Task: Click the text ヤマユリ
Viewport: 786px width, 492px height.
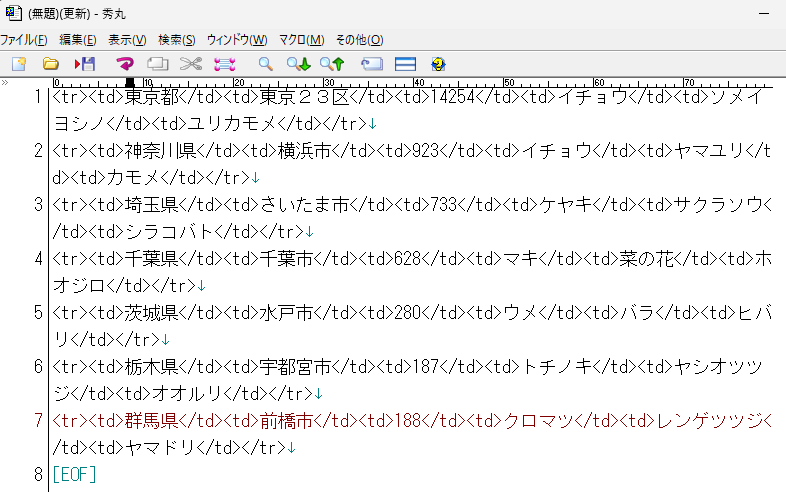Action: click(x=708, y=150)
